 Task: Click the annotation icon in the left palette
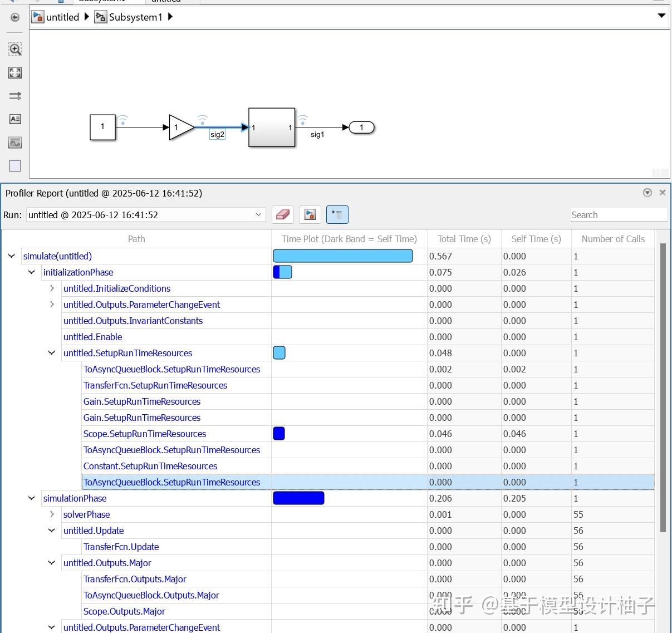coord(15,119)
